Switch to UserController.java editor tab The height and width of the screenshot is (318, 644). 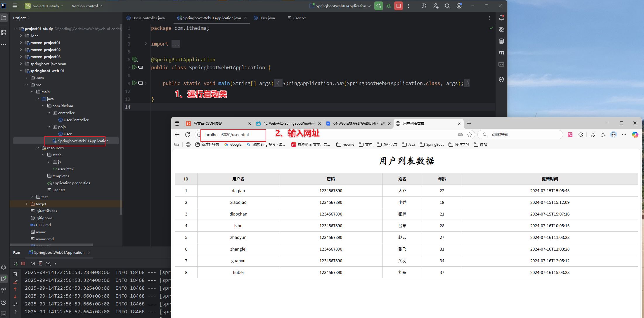click(x=146, y=18)
